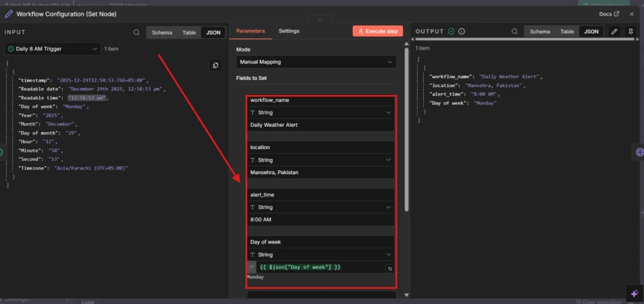
Task: Toggle the expression equals sign button
Action: pyautogui.click(x=252, y=267)
